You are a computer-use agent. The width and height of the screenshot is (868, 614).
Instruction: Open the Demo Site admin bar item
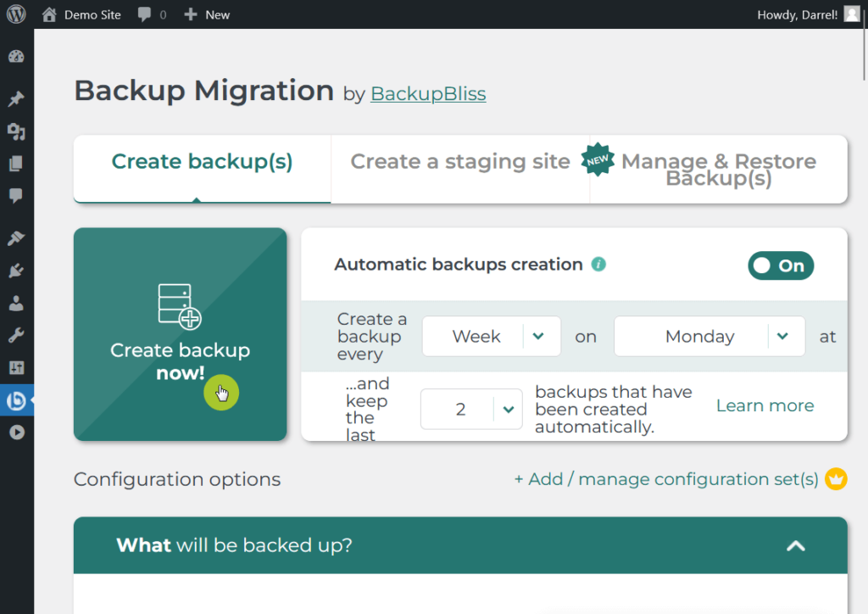(81, 14)
